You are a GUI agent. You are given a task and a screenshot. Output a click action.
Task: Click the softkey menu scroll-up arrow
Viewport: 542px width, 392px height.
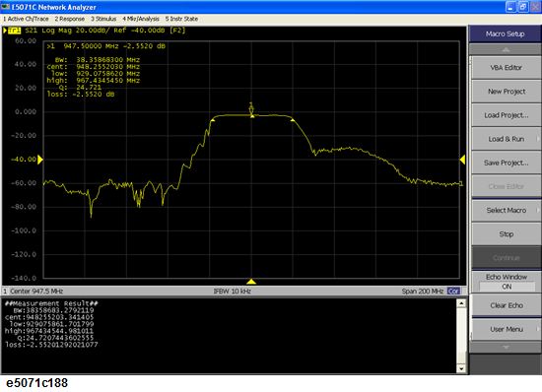click(506, 49)
